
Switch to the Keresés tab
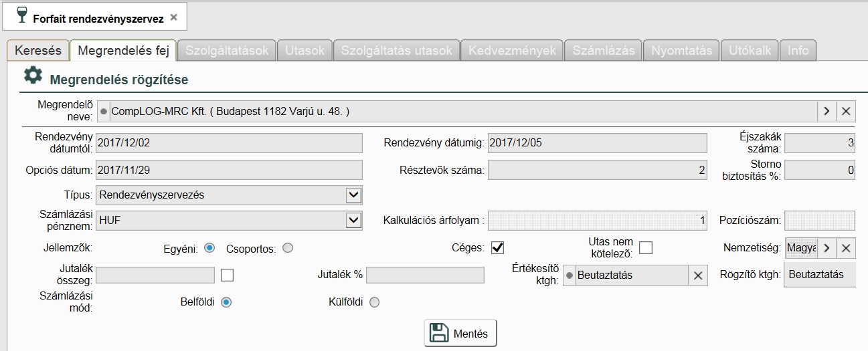click(x=38, y=51)
